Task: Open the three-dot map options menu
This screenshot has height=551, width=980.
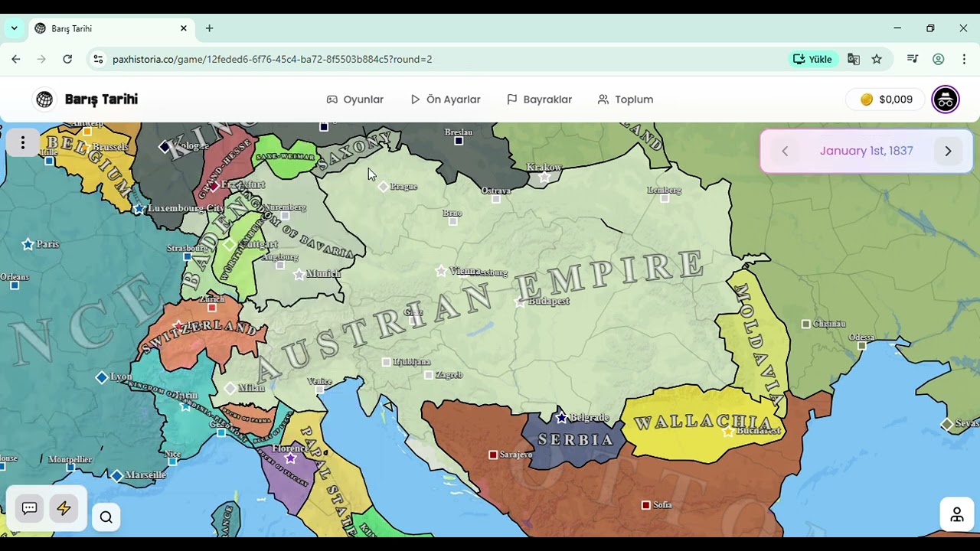Action: pos(23,142)
